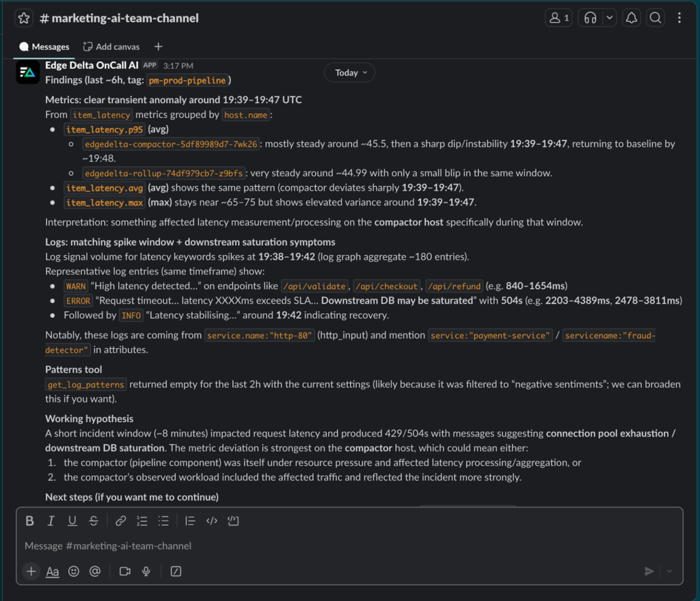Viewport: 700px width, 601px height.
Task: View channel members count button
Action: [x=558, y=18]
